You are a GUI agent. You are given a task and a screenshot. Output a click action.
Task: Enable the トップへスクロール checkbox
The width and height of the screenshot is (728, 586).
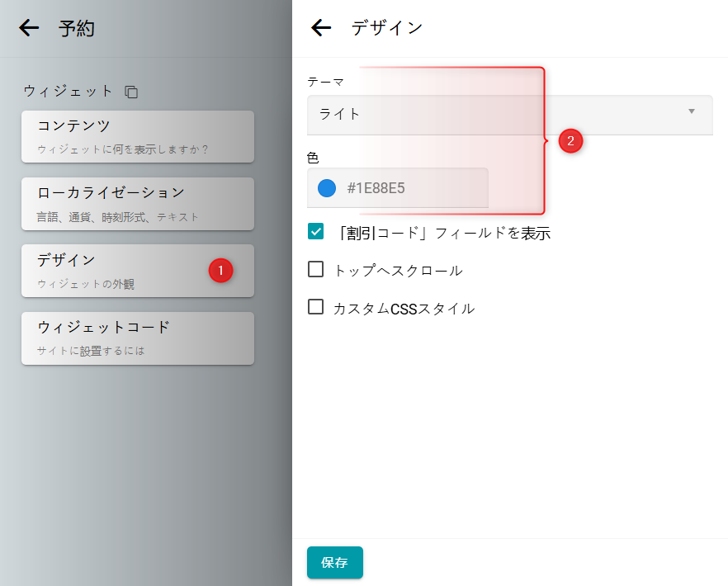point(315,269)
